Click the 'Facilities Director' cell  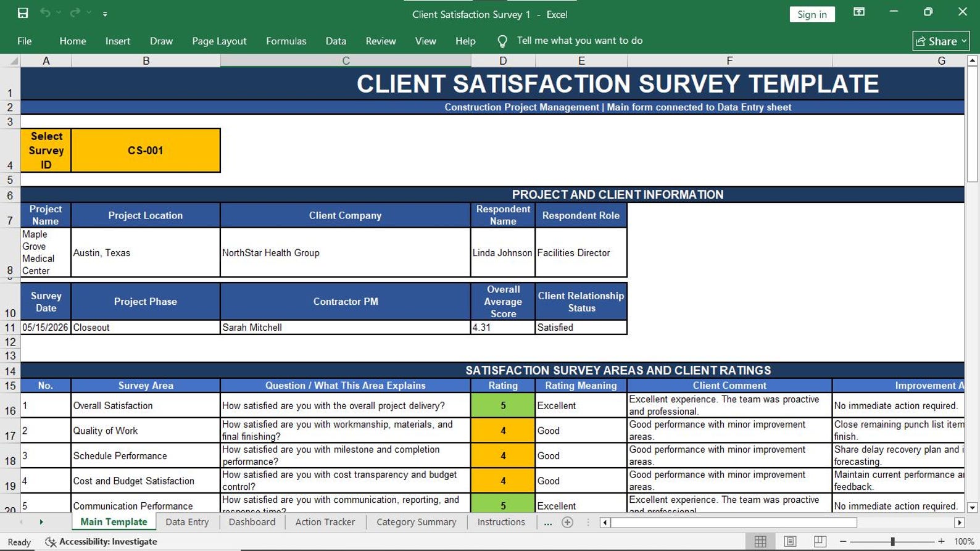(581, 252)
